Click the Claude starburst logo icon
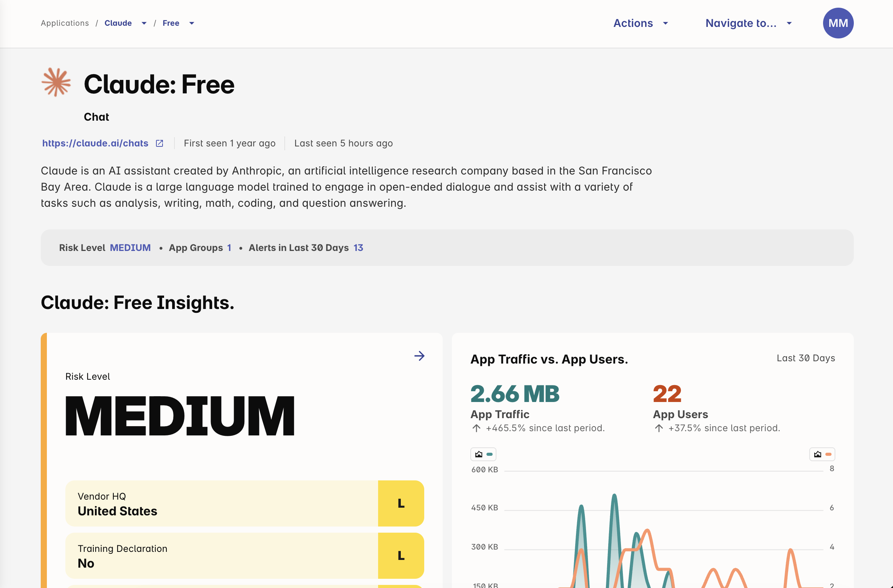The height and width of the screenshot is (588, 893). 56,82
